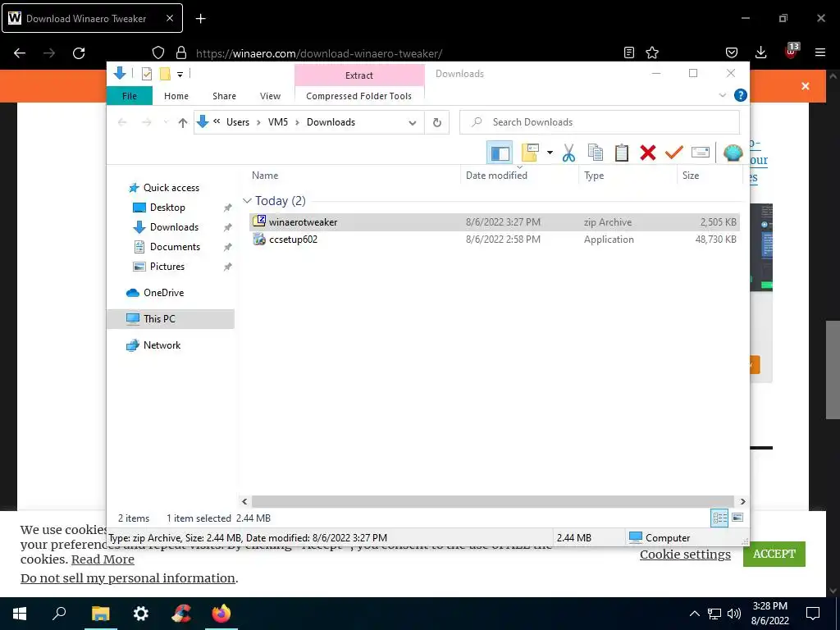Open Pictures in the navigation pane

(167, 267)
